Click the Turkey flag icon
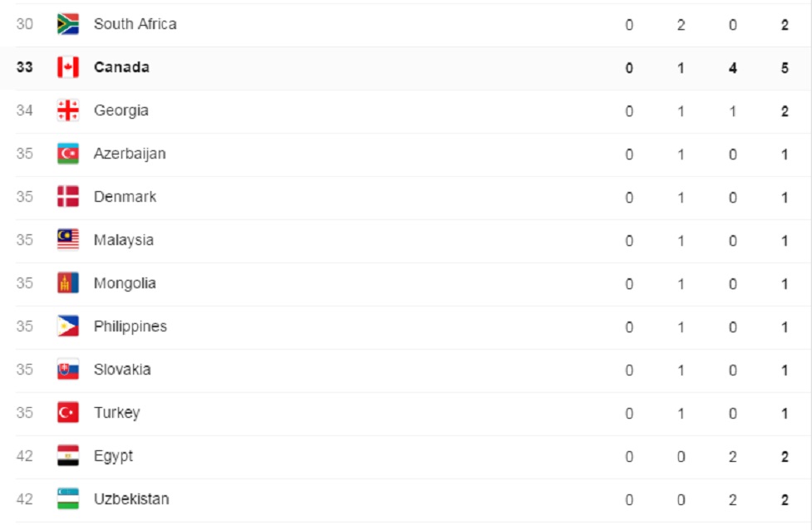This screenshot has height=530, width=812. coord(68,413)
